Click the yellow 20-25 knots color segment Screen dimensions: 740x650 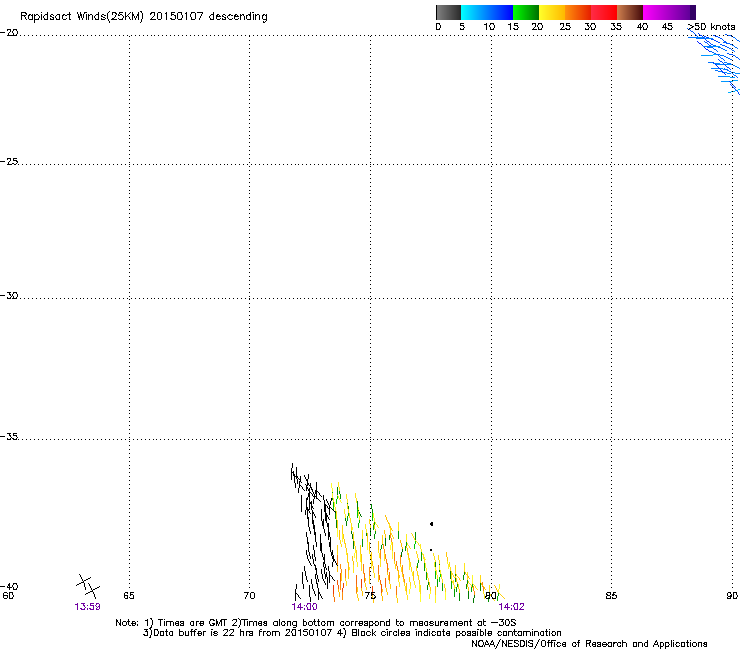pyautogui.click(x=552, y=12)
